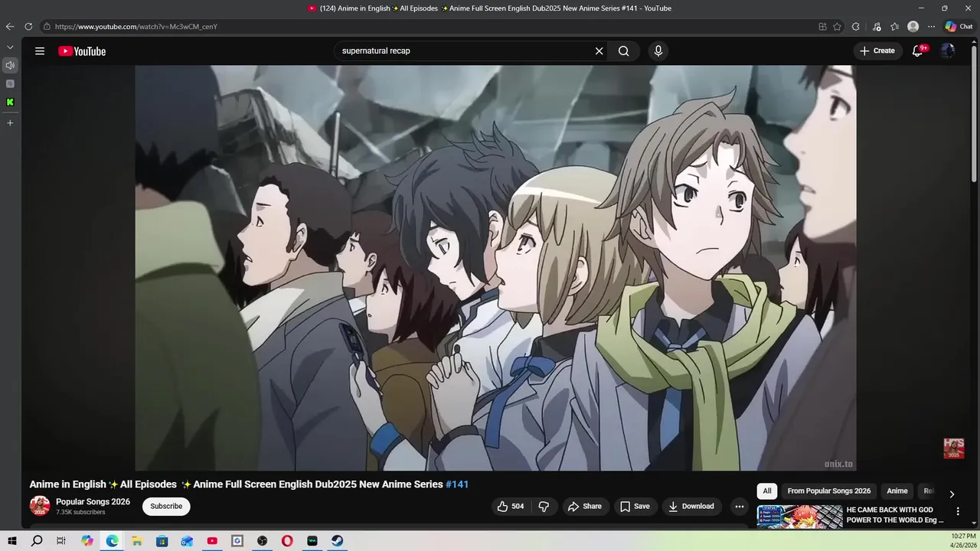Image resolution: width=980 pixels, height=551 pixels.
Task: Subscribe to Popular Songs 2026
Action: coord(166,506)
